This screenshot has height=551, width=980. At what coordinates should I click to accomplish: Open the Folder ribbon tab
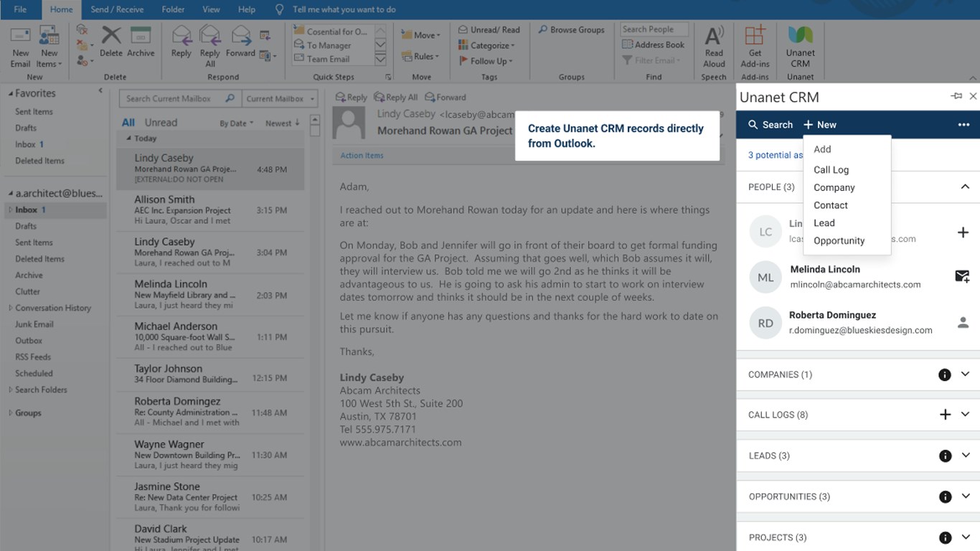click(173, 9)
